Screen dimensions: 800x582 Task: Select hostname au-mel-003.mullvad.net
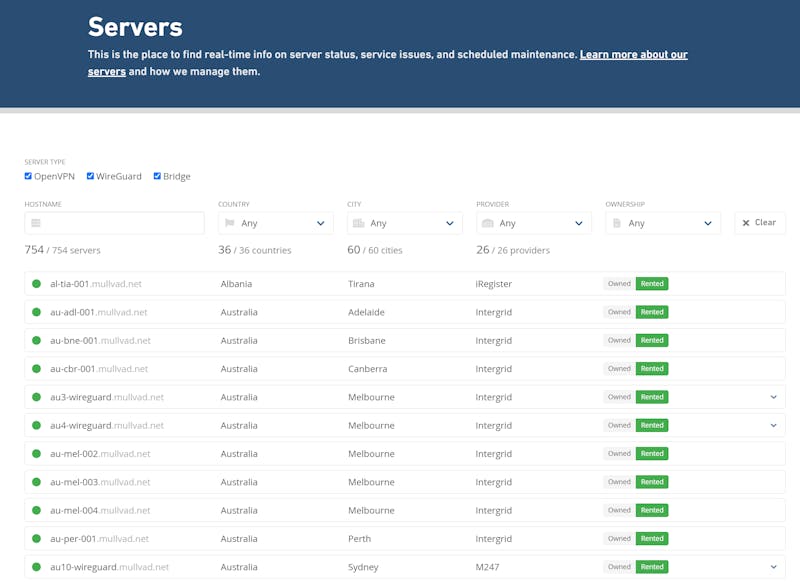pyautogui.click(x=101, y=482)
